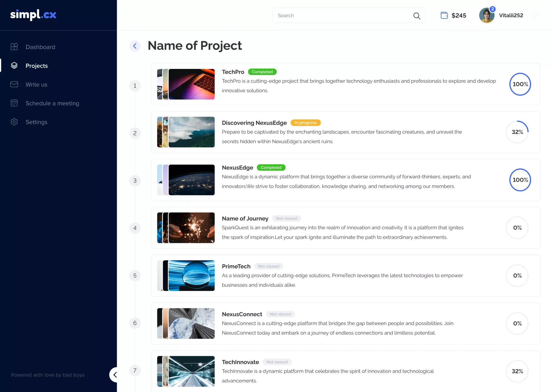Expand step 4 marked Name of Journey
Image resolution: width=552 pixels, height=392 pixels.
coord(135,228)
